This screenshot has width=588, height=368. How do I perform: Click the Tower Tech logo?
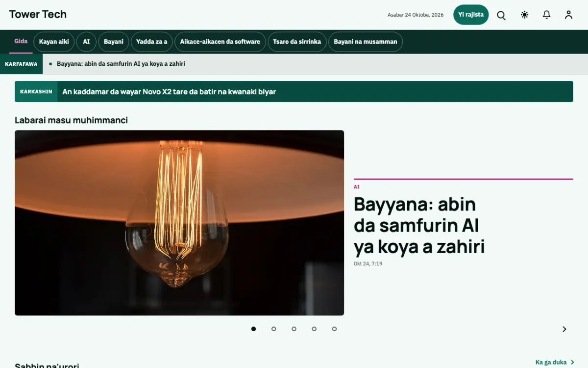tap(38, 14)
